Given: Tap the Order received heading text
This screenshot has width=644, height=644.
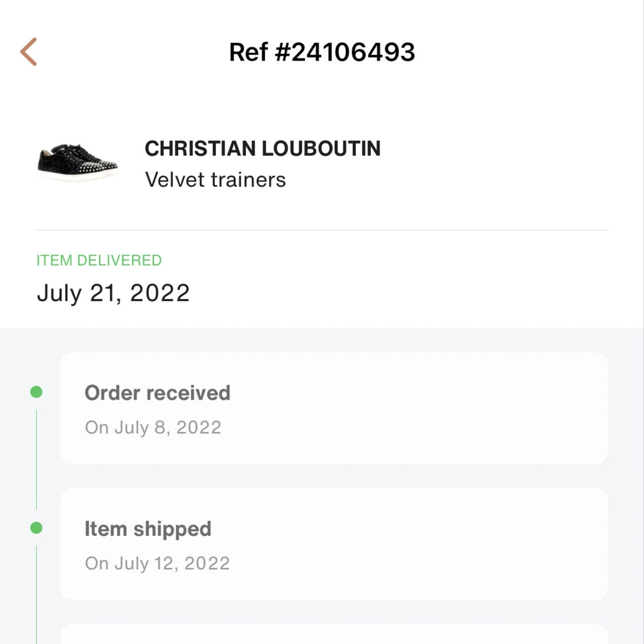Looking at the screenshot, I should click(157, 393).
